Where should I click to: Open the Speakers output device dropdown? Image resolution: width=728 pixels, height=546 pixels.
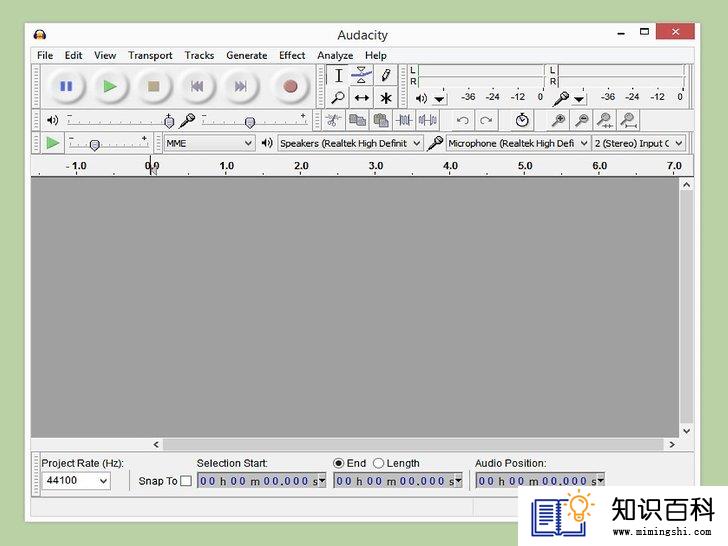click(351, 143)
